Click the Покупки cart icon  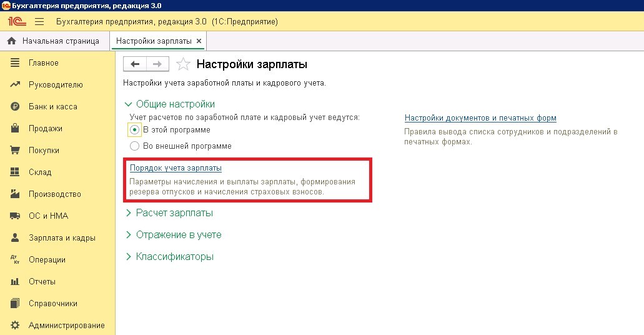click(15, 150)
